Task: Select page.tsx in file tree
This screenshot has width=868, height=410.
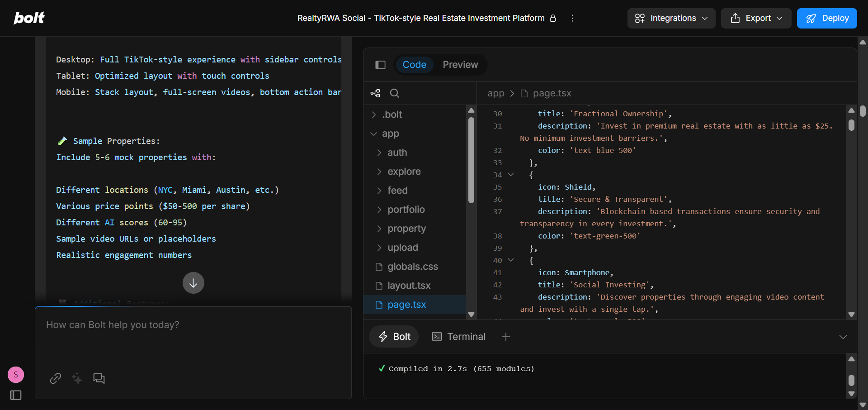Action: click(415, 305)
